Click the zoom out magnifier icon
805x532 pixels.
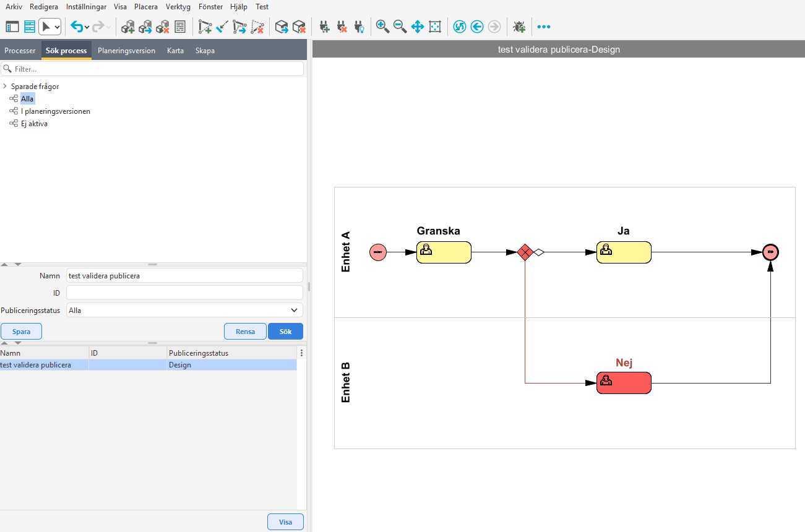[400, 27]
